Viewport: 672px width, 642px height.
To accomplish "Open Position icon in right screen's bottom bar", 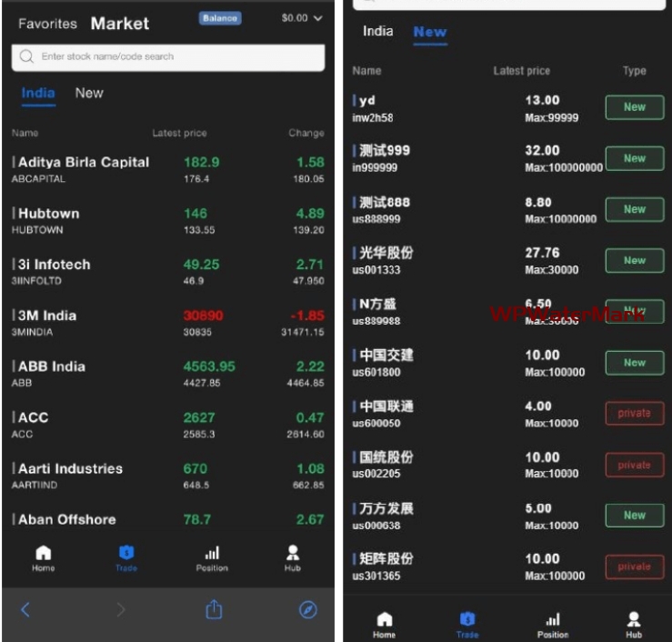I will point(553,619).
